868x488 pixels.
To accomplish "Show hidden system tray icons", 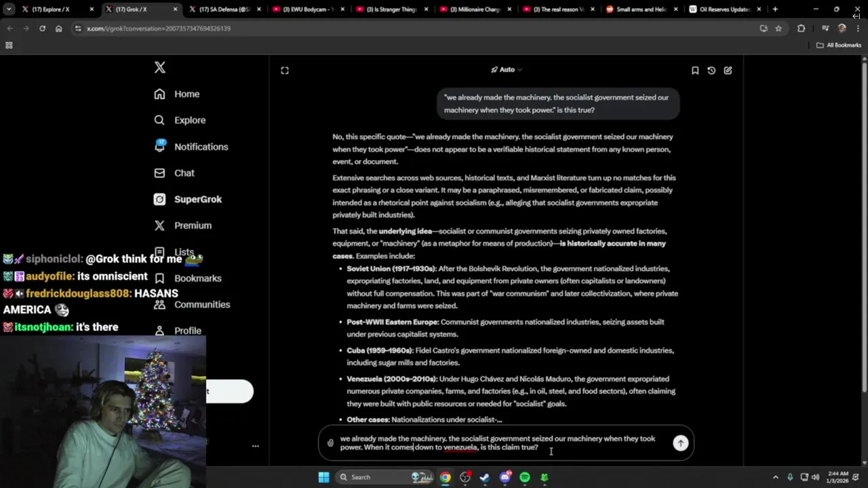I will click(776, 477).
